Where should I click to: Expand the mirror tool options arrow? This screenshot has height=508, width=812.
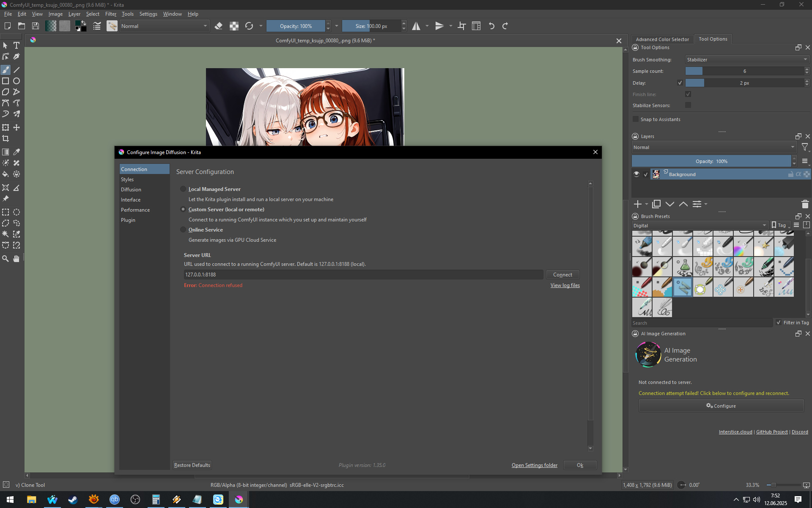coord(427,26)
